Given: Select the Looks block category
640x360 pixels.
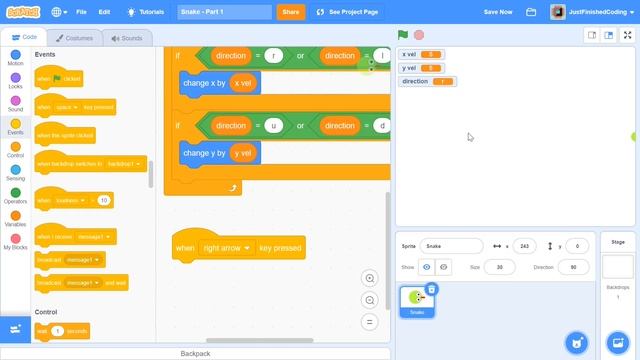Looking at the screenshot, I should 16,81.
